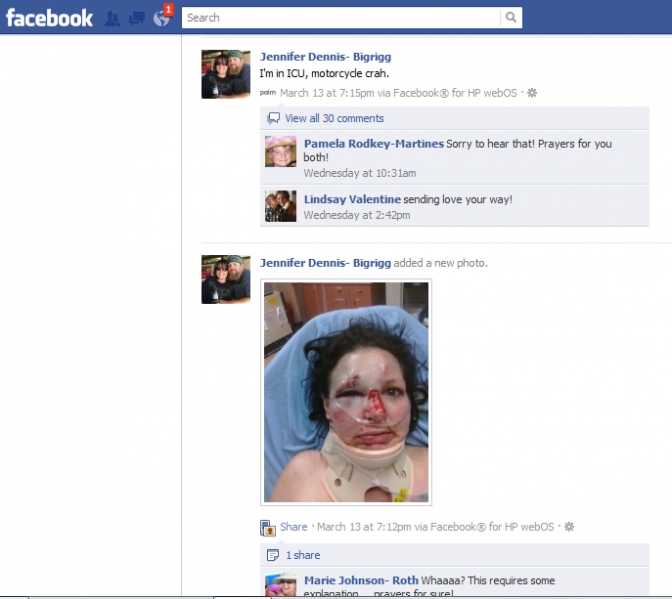Viewport: 672px width, 599px height.
Task: Click Marie Johnson-Roth commenter name
Action: pos(361,580)
